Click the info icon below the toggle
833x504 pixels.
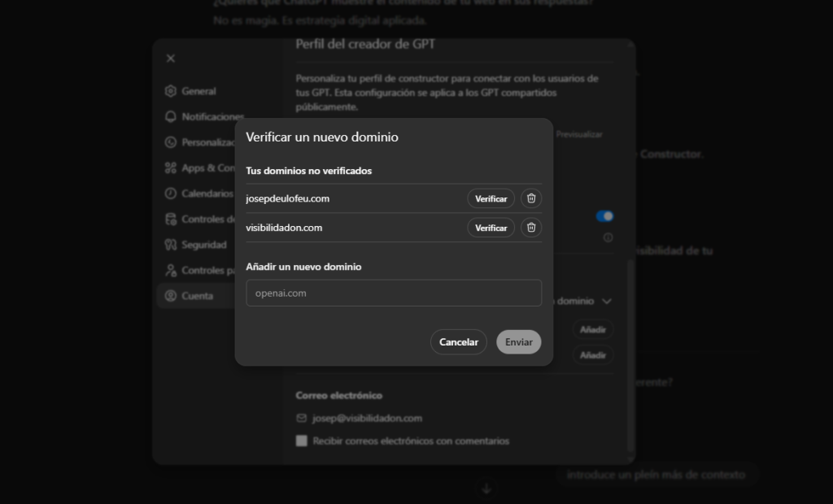tap(608, 238)
